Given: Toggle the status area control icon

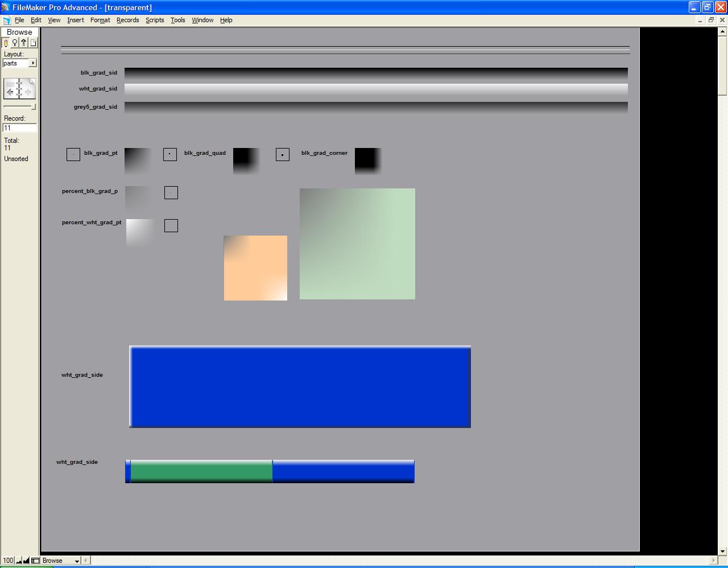Looking at the screenshot, I should tap(35, 561).
